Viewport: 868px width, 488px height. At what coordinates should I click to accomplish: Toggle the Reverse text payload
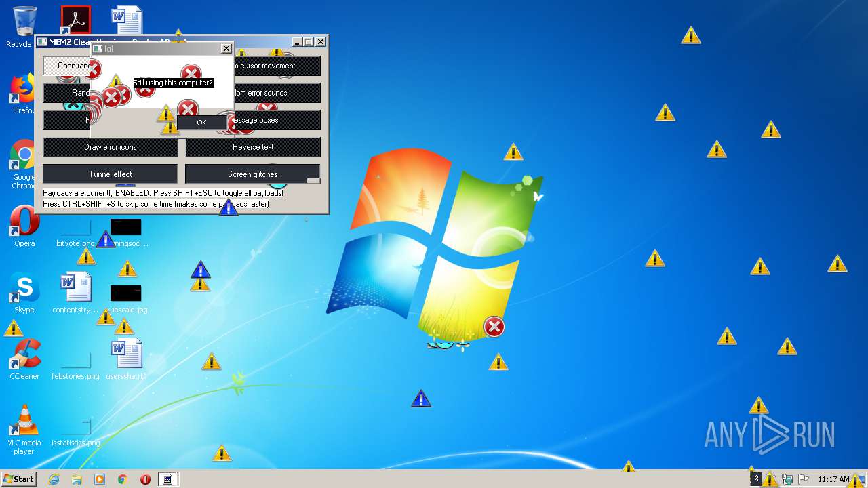pos(253,147)
